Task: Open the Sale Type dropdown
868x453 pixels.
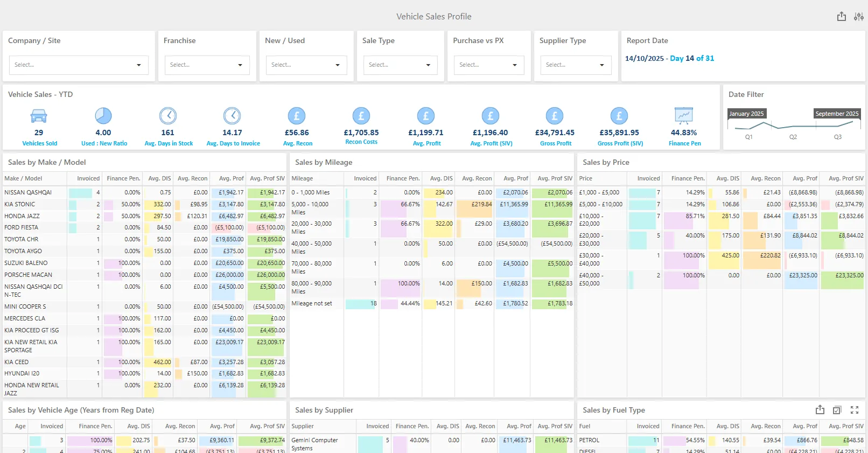Action: (x=401, y=65)
